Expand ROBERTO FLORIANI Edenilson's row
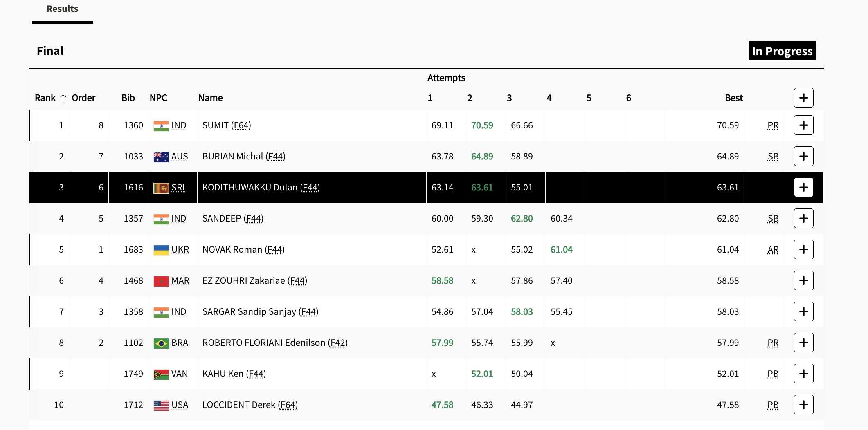 click(x=803, y=343)
